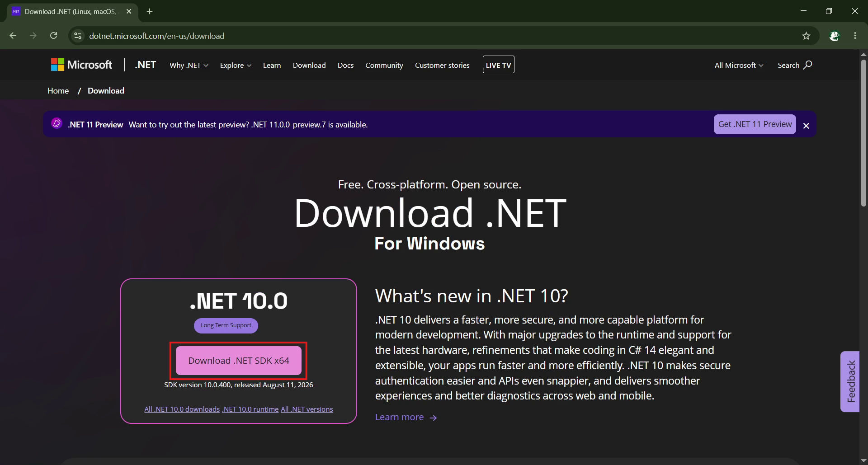Reload the page with the refresh icon
Viewport: 868px width, 465px height.
[x=53, y=36]
